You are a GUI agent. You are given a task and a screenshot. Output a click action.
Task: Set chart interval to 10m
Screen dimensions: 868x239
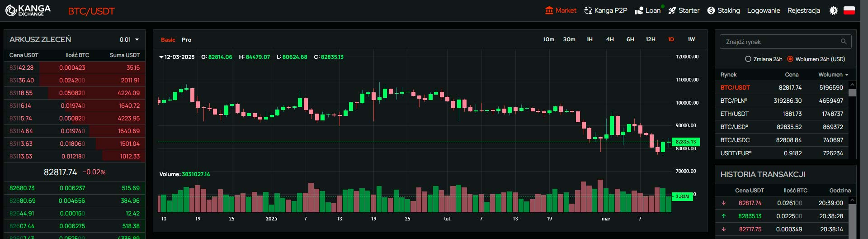coord(549,39)
